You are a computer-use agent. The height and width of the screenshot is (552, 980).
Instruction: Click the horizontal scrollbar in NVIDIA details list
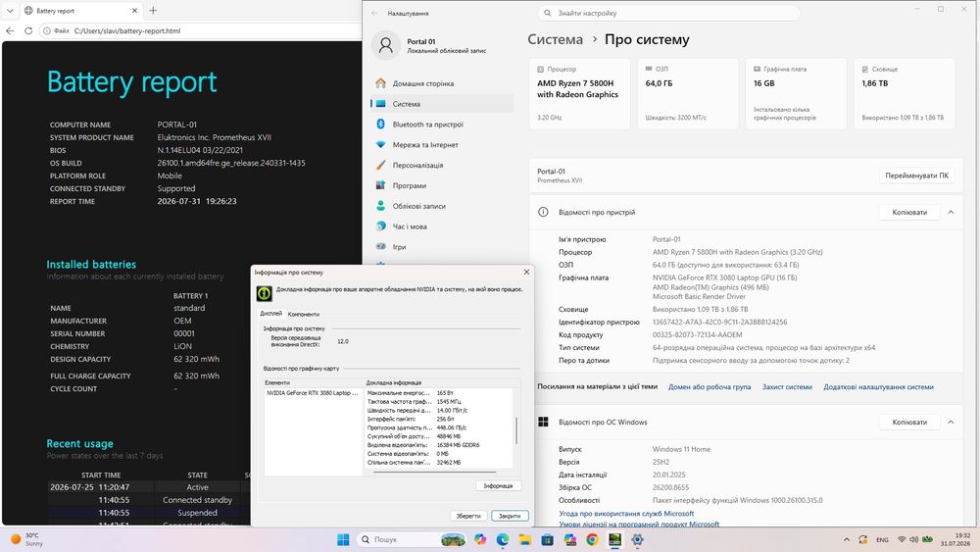tap(434, 472)
